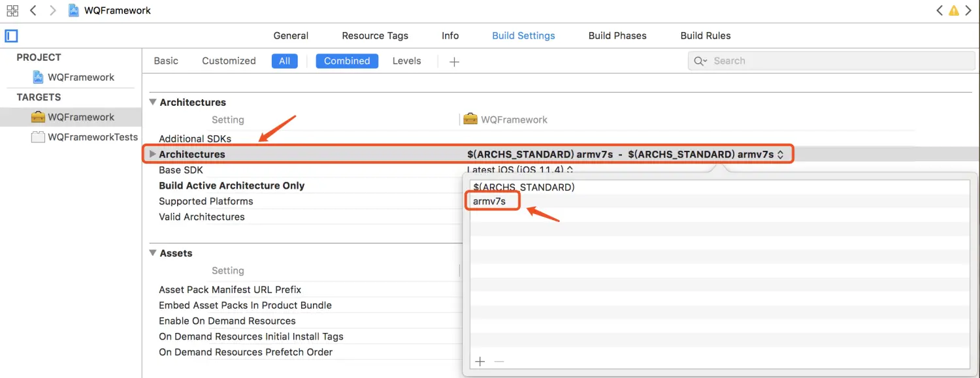Select Valid Architectures setting
980x378 pixels.
point(201,217)
